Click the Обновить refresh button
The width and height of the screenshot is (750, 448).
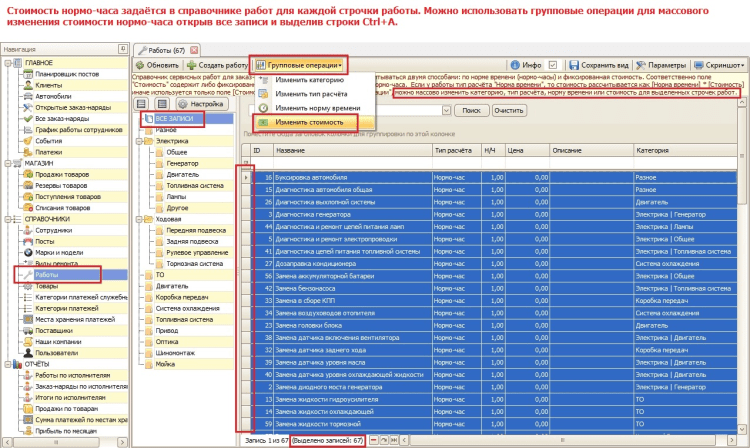point(158,64)
